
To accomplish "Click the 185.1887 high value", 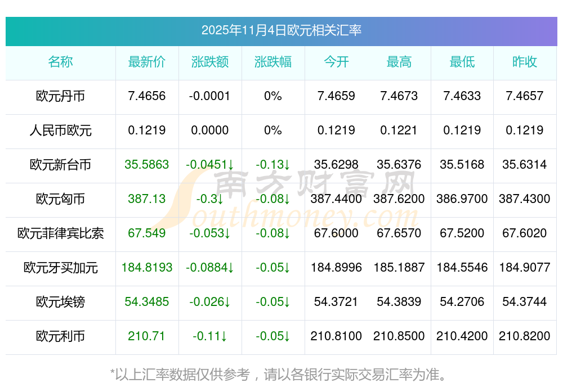I will (399, 268).
